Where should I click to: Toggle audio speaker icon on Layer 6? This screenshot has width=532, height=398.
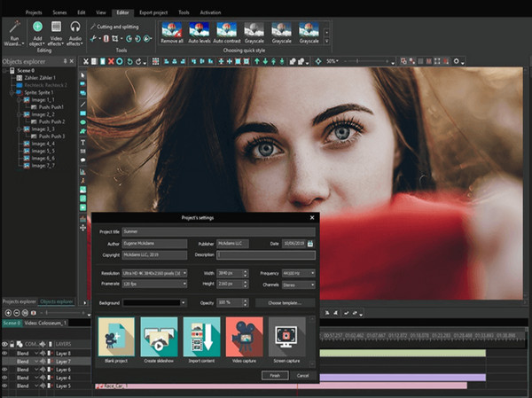[43, 370]
